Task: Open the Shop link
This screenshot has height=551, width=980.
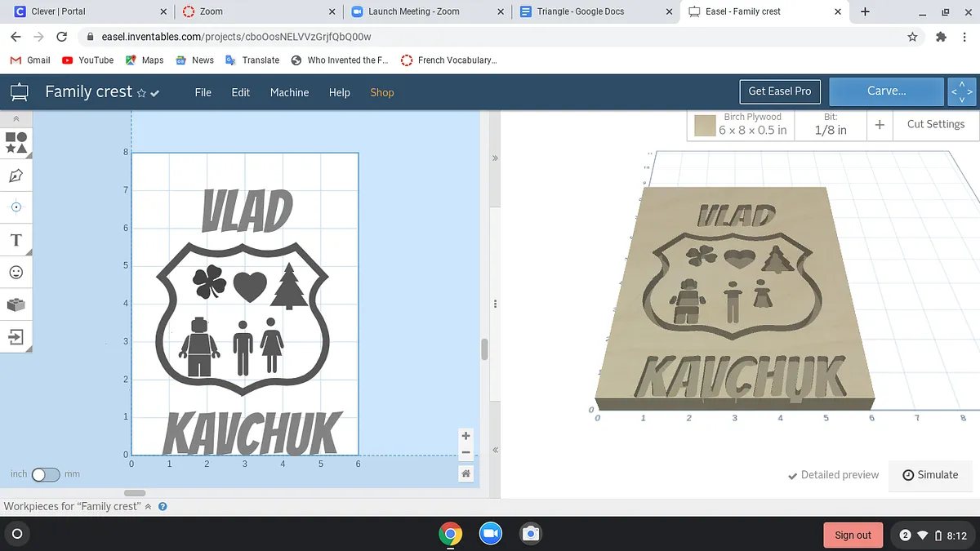Action: 382,92
